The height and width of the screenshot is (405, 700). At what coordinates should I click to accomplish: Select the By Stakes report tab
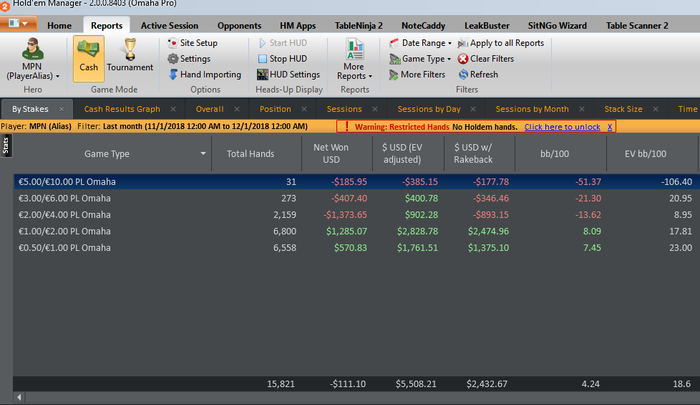coord(30,109)
